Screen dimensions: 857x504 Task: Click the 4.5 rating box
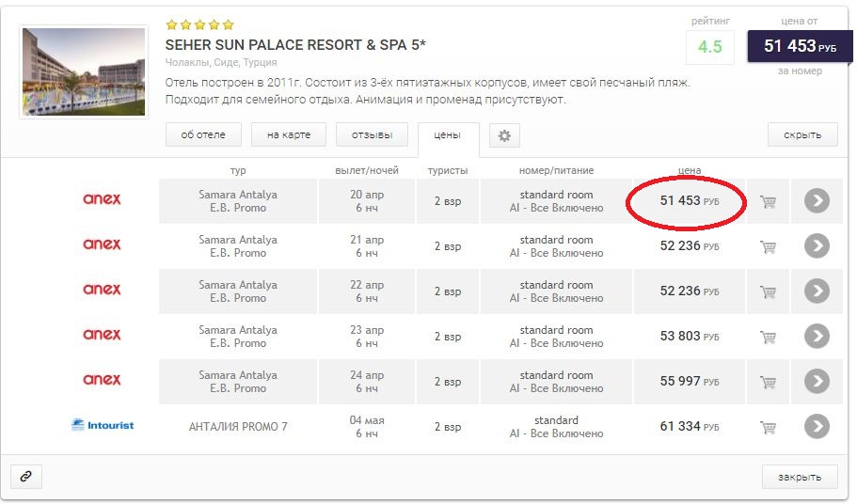click(x=710, y=47)
